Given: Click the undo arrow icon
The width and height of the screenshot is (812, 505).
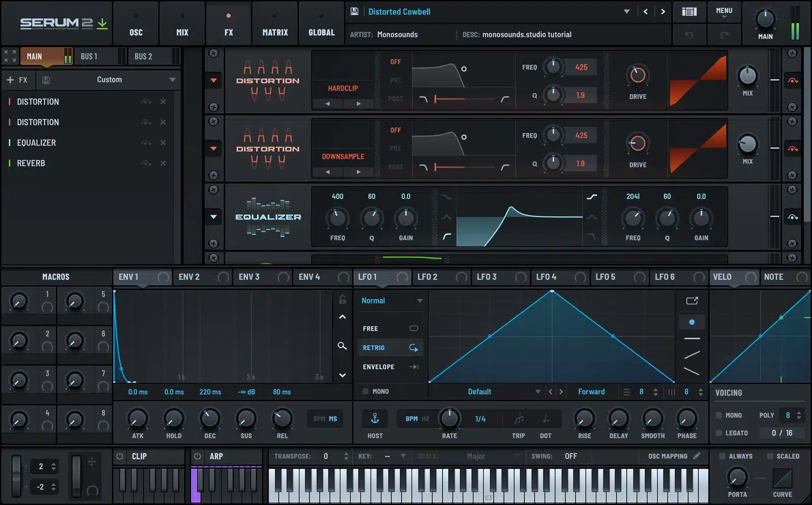Looking at the screenshot, I should point(689,35).
